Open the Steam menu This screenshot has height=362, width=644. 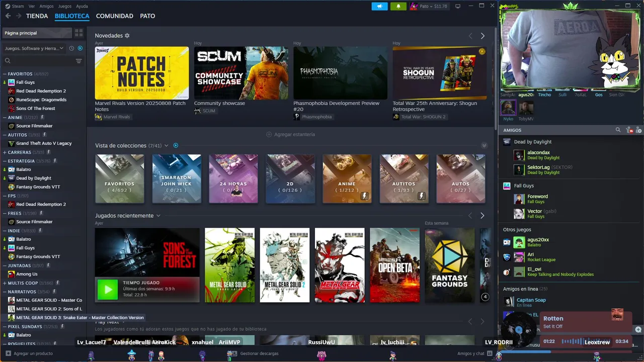click(15, 6)
